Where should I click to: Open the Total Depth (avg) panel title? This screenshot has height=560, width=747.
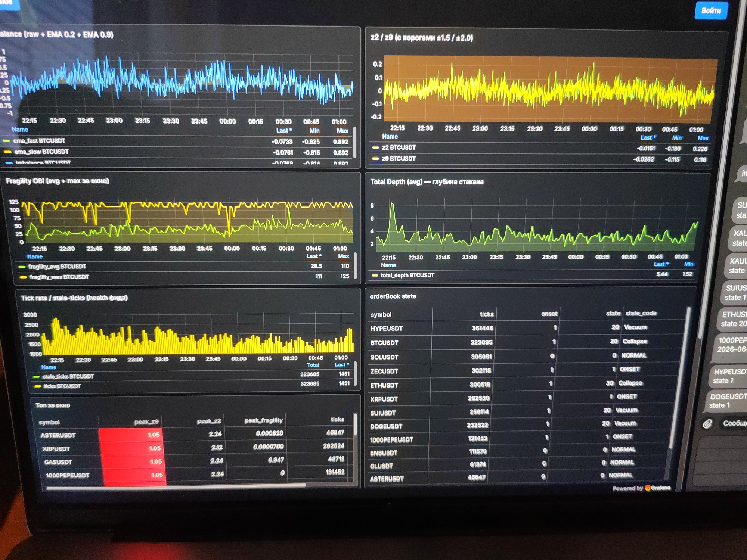click(427, 182)
